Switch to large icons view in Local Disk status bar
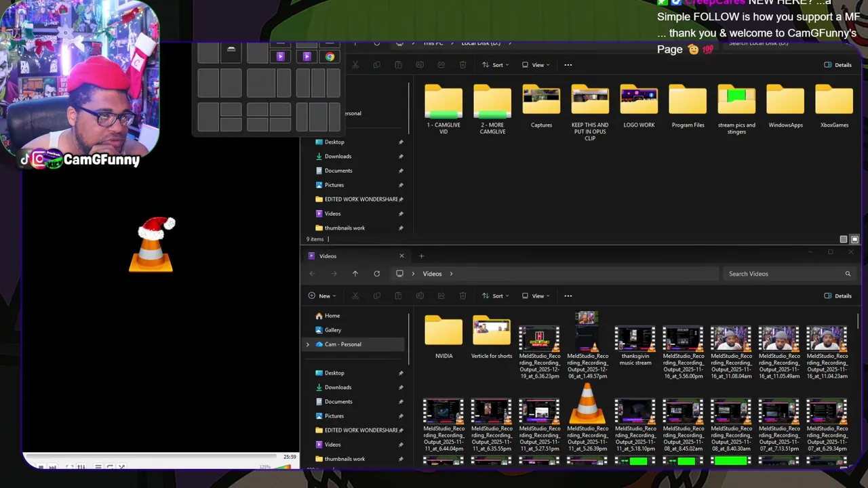The width and height of the screenshot is (868, 488). [x=854, y=239]
